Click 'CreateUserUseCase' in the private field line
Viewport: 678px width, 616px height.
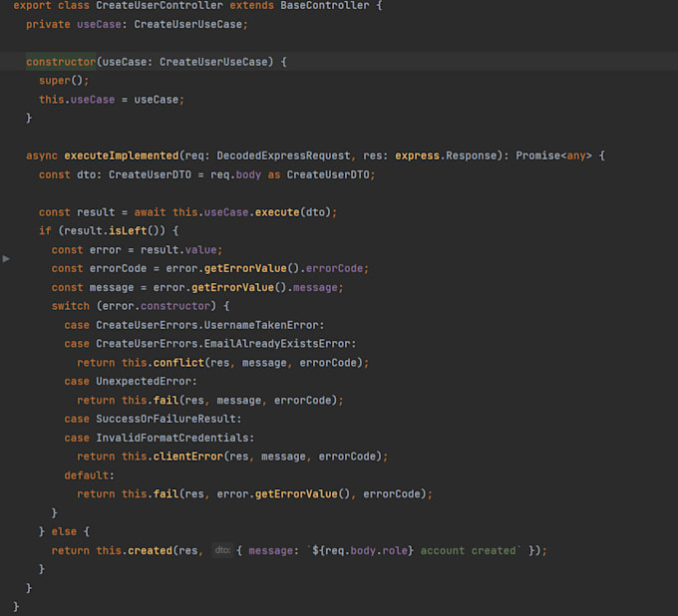188,24
